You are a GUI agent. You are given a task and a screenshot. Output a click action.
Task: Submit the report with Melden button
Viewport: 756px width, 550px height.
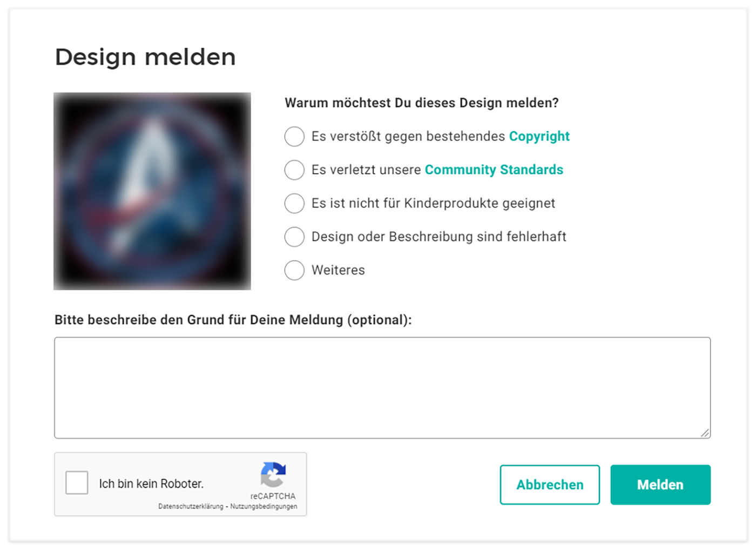pyautogui.click(x=660, y=485)
